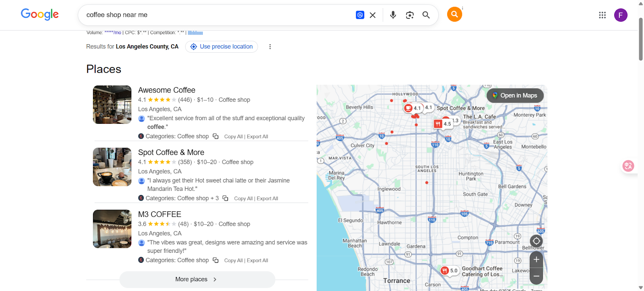Center the map on my location
Screen dimensions: 644x291
(536, 241)
